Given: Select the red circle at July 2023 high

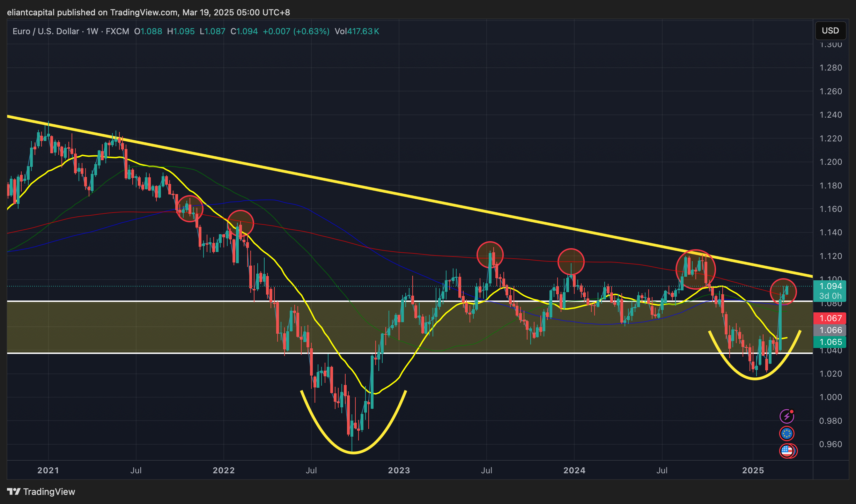Looking at the screenshot, I should [x=490, y=255].
